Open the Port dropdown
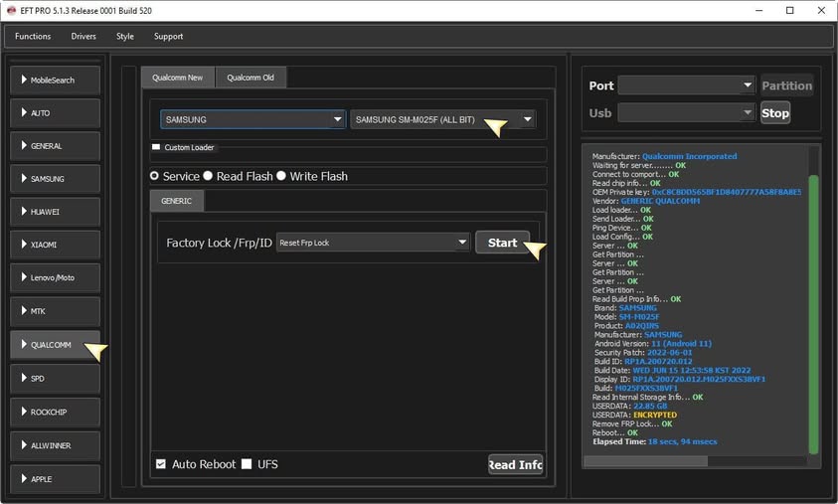 coord(686,84)
